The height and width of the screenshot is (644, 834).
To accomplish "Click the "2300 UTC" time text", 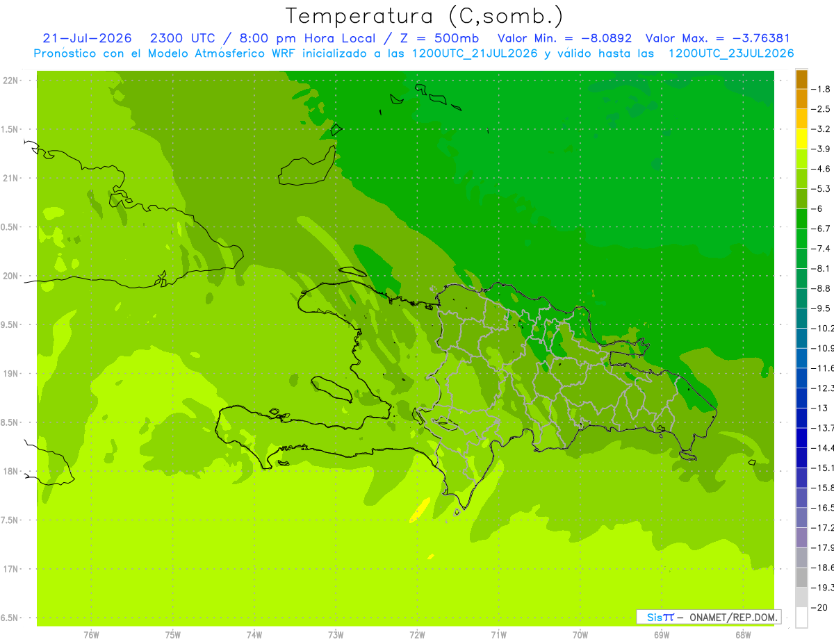I will point(181,38).
